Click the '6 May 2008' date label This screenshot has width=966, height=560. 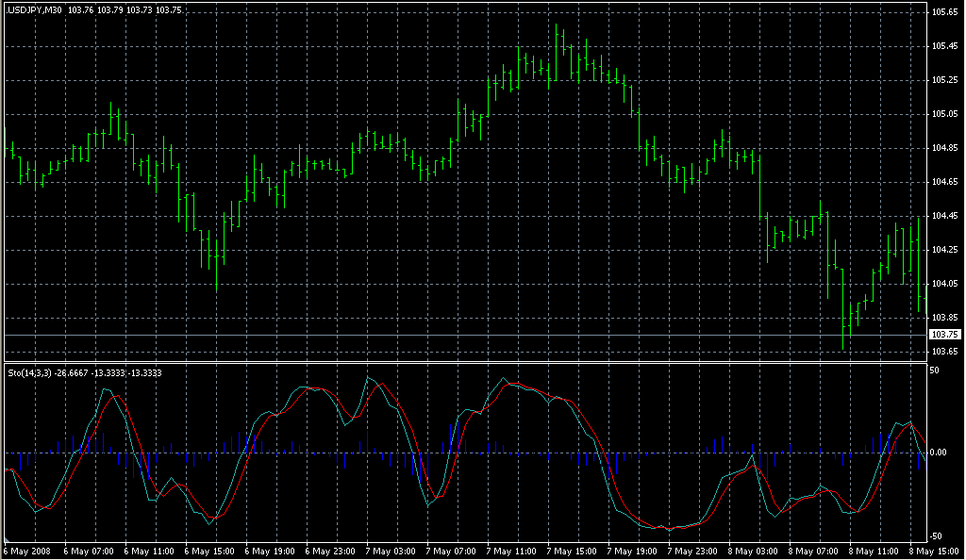(x=29, y=551)
